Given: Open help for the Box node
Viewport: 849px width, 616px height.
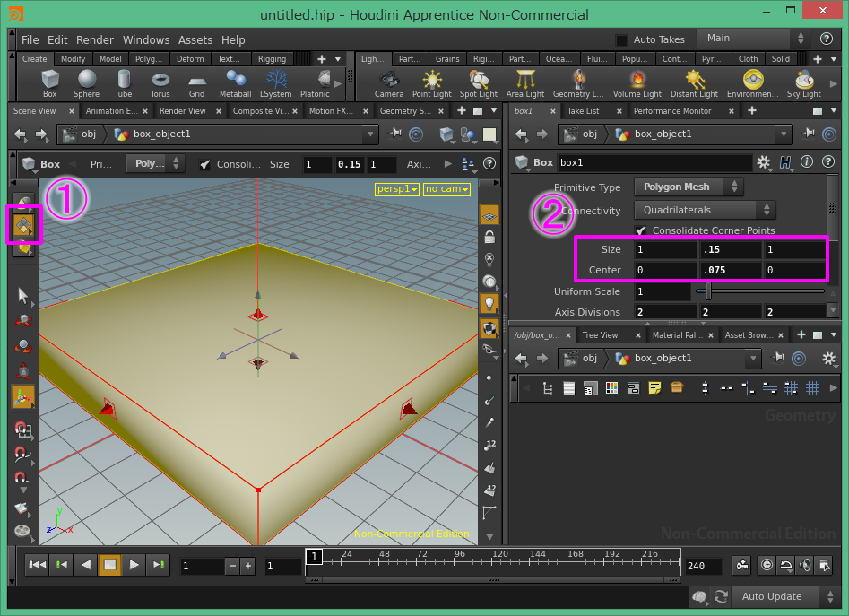Looking at the screenshot, I should coord(827,162).
